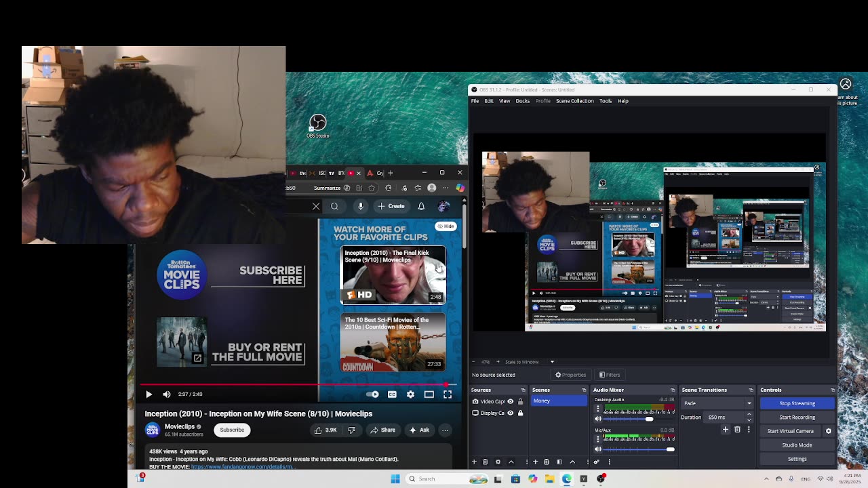Mute Desktop Audio speaker icon

click(x=598, y=419)
